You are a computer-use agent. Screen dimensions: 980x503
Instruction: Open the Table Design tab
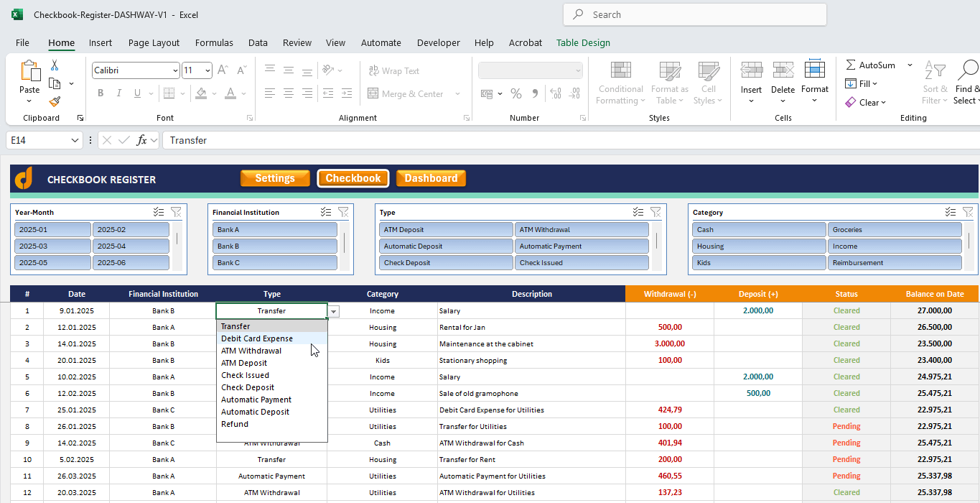[583, 42]
